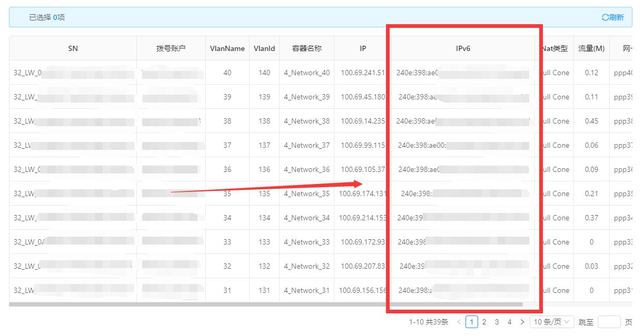Click the 刷新 refresh link

point(617,16)
